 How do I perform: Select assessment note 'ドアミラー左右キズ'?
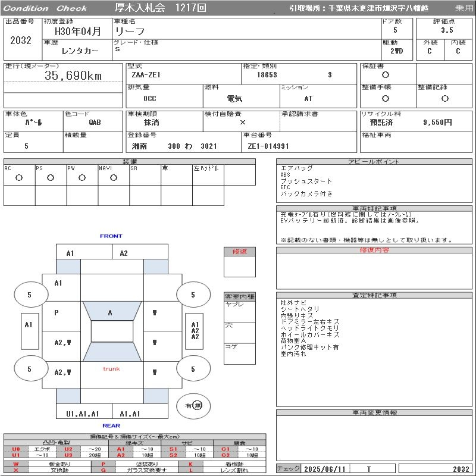pos(309,322)
